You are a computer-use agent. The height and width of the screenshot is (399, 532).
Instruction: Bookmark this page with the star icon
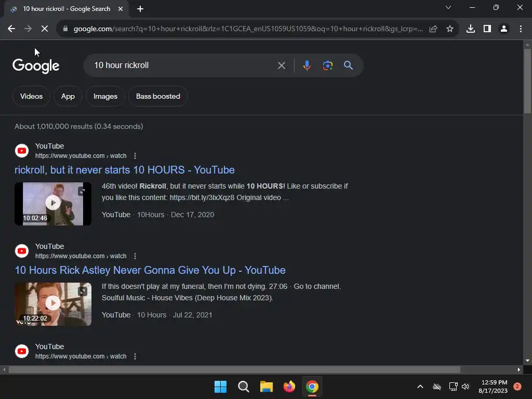[450, 29]
